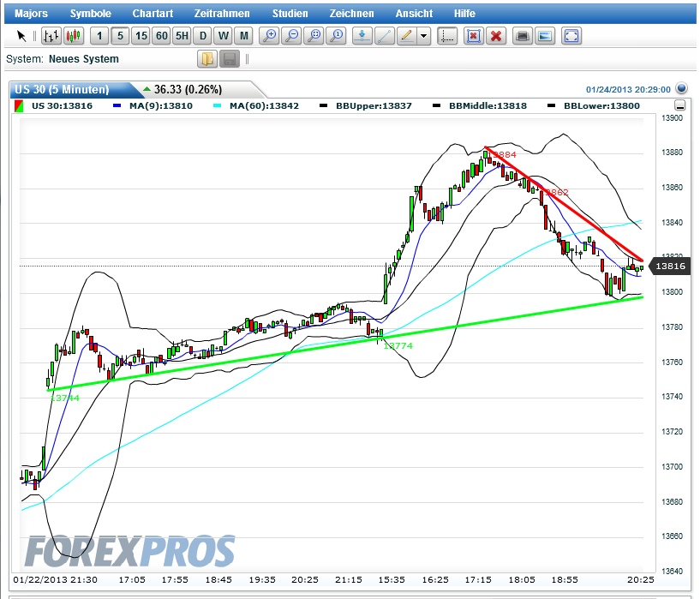This screenshot has width=700, height=599.
Task: Click the fullscreen toggle icon
Action: coord(571,36)
